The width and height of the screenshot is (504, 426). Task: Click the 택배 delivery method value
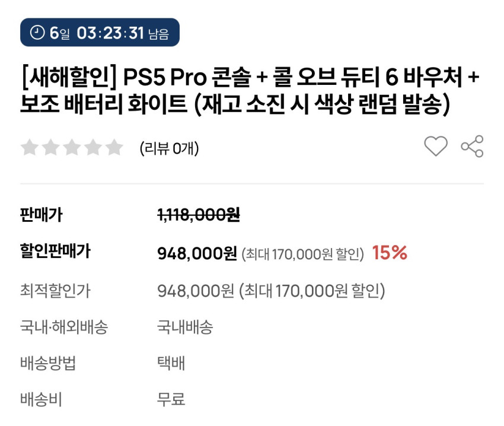[171, 363]
